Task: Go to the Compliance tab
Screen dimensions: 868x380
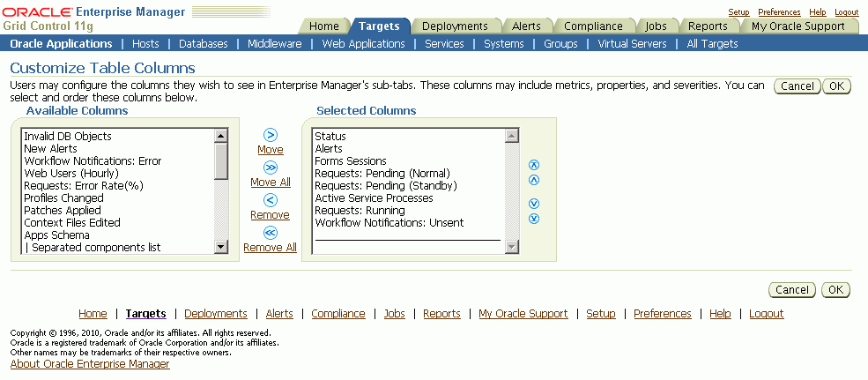Action: click(593, 26)
